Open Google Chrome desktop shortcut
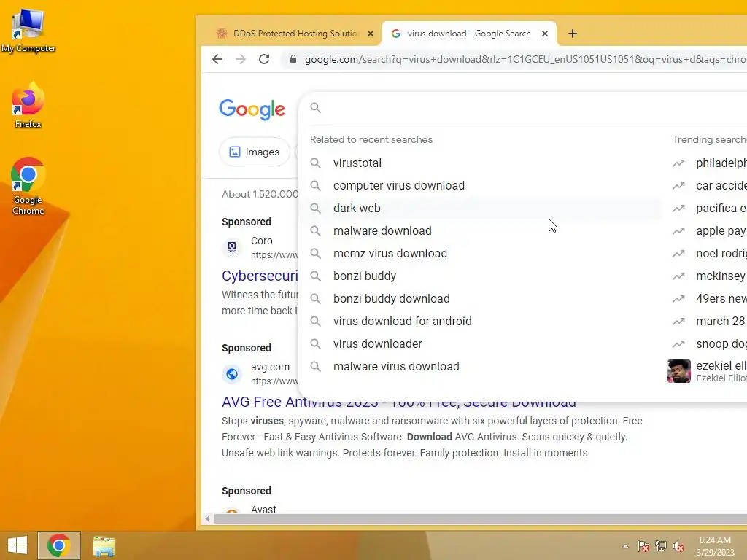The image size is (747, 560). pyautogui.click(x=28, y=186)
